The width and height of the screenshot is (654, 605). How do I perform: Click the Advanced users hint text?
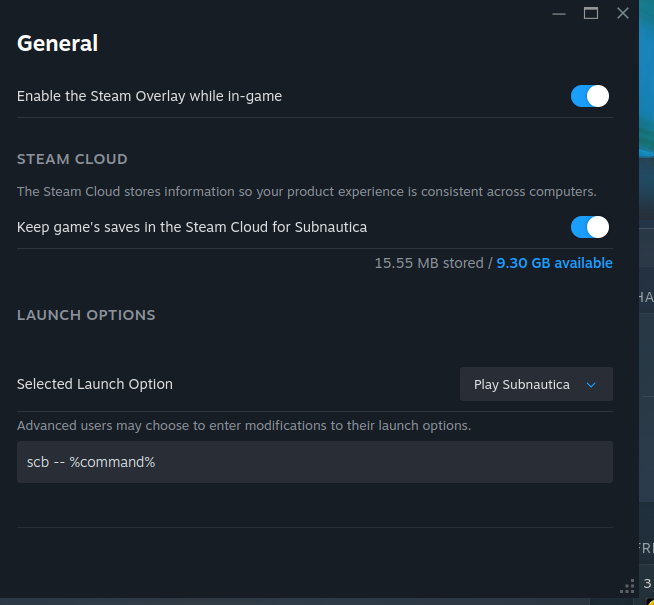click(x=244, y=425)
